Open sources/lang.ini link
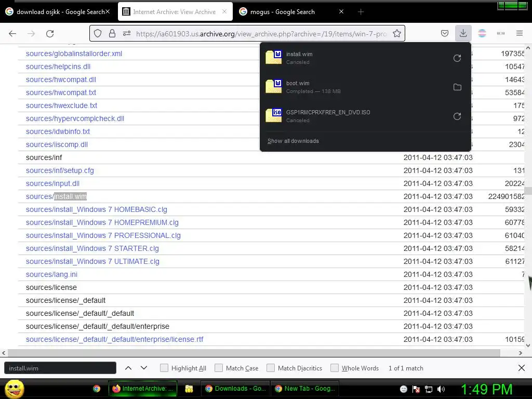This screenshot has width=532, height=399. tap(51, 274)
